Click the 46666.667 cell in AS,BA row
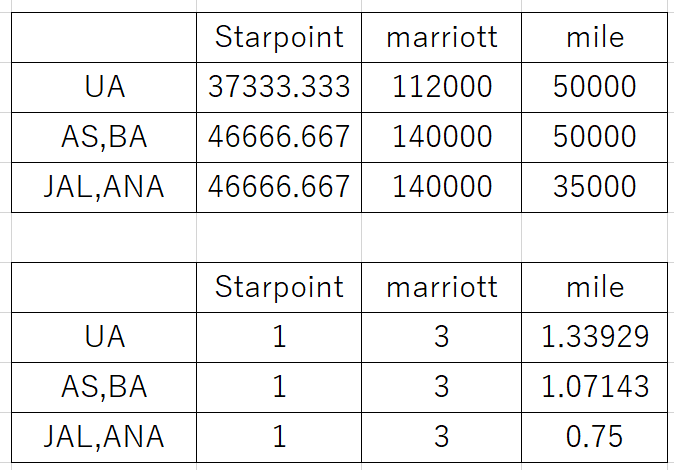The image size is (674, 470). click(279, 137)
